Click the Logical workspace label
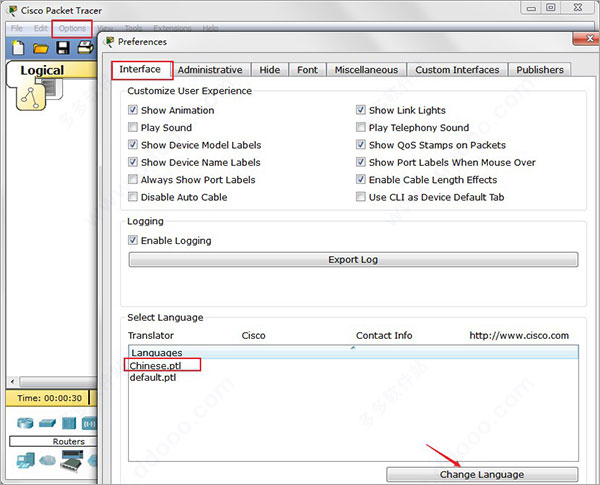The width and height of the screenshot is (600, 485). pyautogui.click(x=42, y=70)
